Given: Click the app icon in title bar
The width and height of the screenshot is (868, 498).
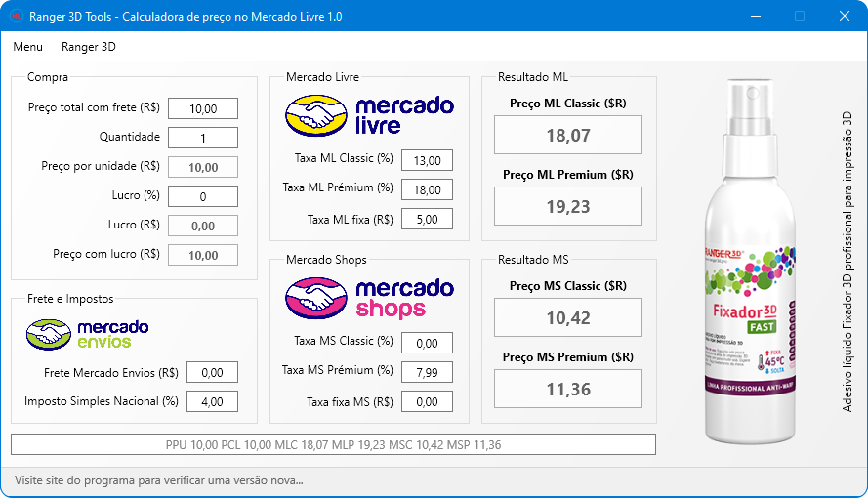Looking at the screenshot, I should point(16,17).
